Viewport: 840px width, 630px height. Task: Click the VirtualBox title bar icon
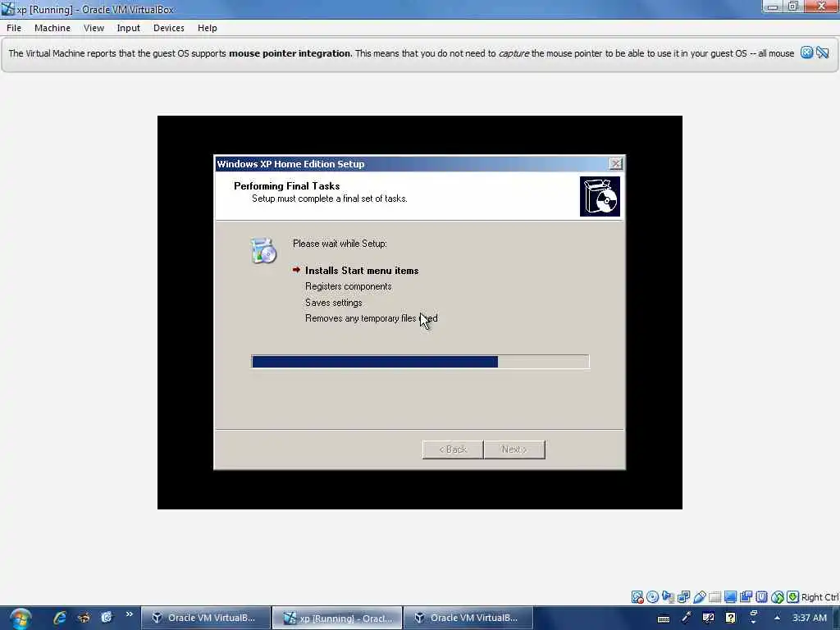tap(7, 9)
